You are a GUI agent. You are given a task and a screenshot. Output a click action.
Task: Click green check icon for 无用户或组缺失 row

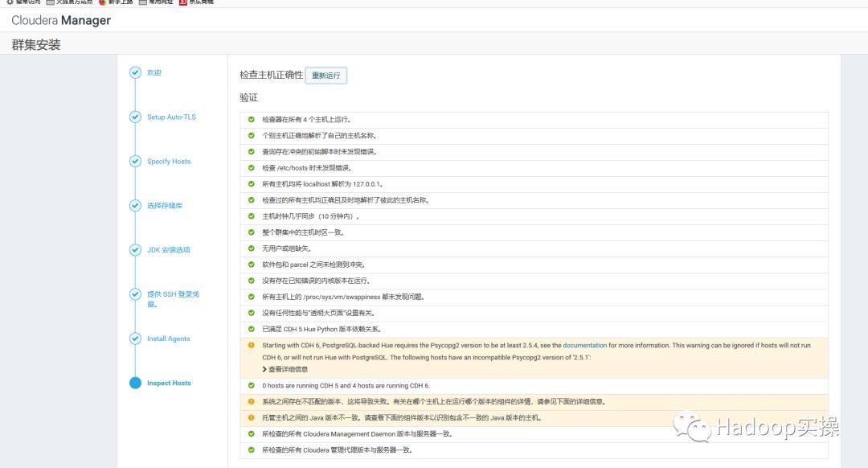point(252,248)
